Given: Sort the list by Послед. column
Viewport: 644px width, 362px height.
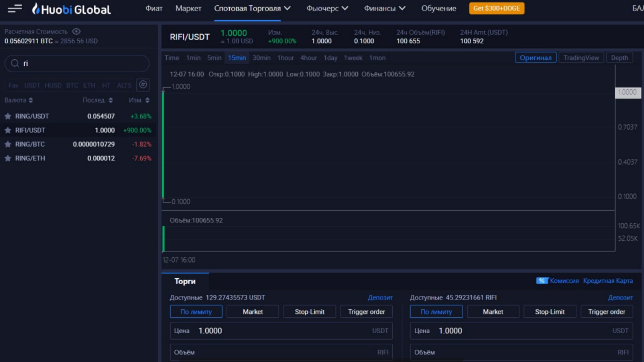Looking at the screenshot, I should pyautogui.click(x=98, y=100).
